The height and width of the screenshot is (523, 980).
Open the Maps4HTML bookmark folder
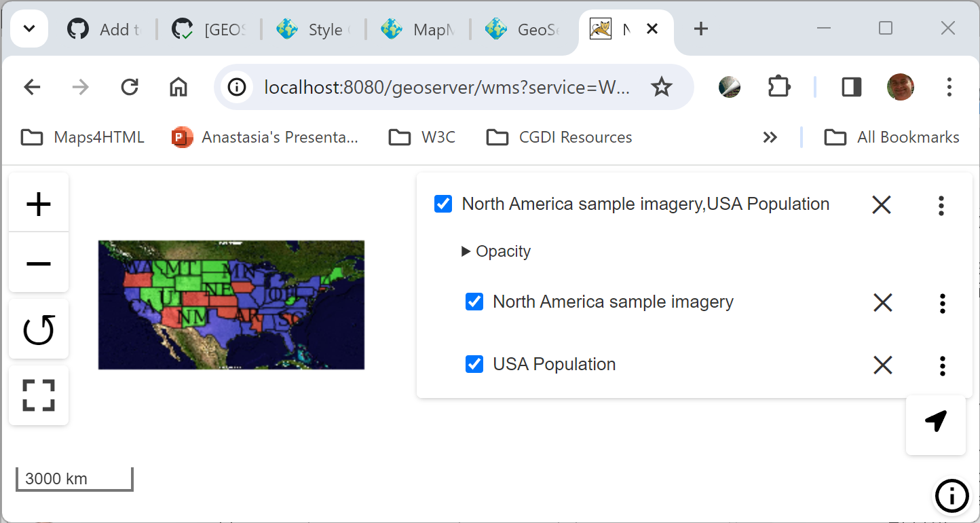83,137
